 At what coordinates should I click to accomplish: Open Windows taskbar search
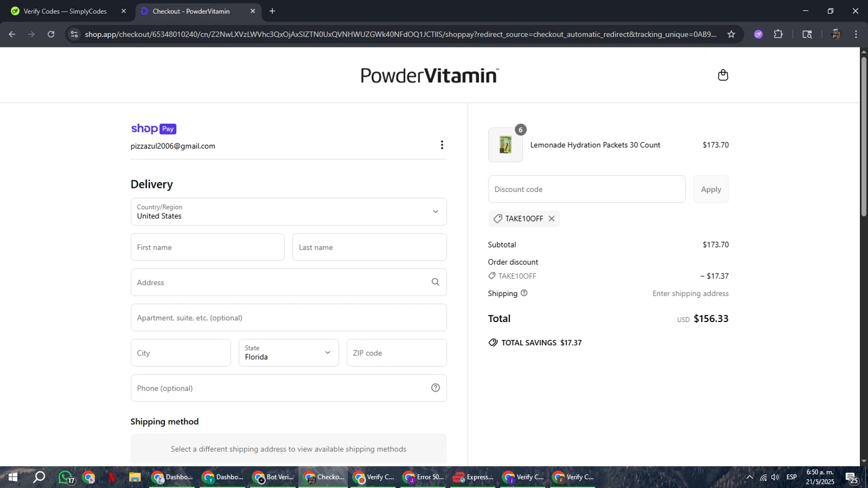(39, 478)
